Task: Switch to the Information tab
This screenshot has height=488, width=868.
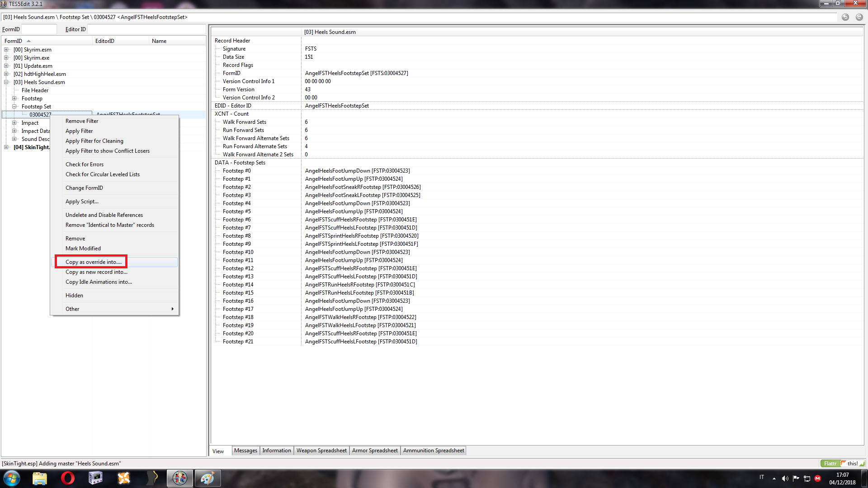Action: [x=277, y=450]
